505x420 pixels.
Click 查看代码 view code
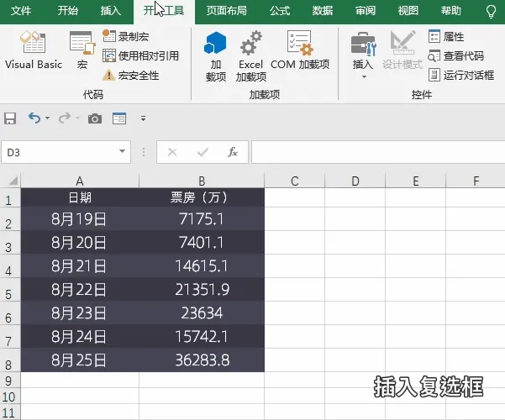pyautogui.click(x=456, y=55)
